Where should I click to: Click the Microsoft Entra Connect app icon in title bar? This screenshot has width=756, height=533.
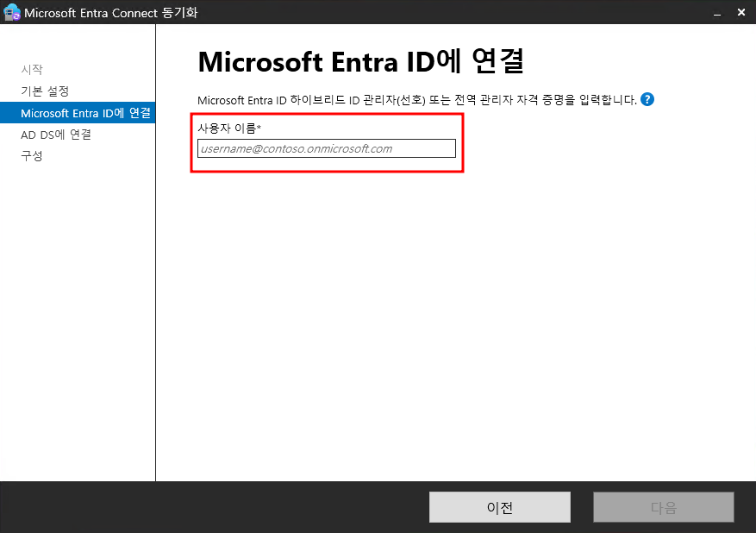[11, 13]
